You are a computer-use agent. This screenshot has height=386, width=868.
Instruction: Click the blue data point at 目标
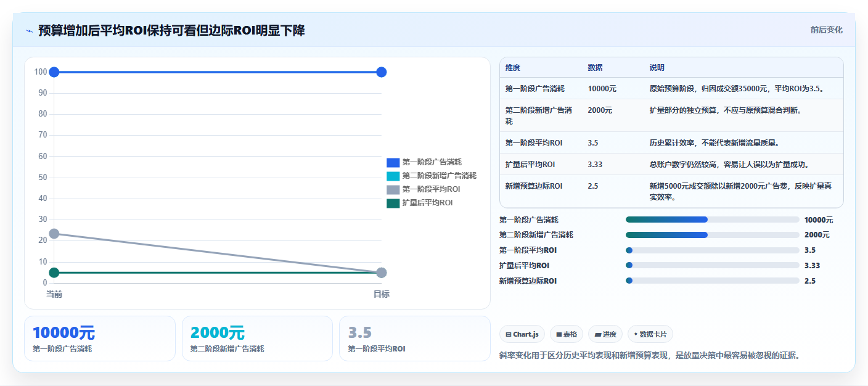coord(381,72)
